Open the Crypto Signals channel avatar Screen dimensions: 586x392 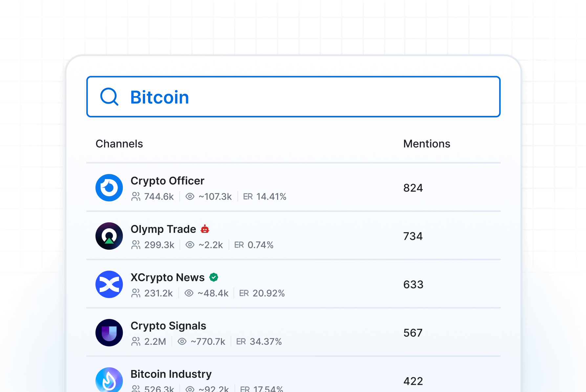click(x=109, y=332)
